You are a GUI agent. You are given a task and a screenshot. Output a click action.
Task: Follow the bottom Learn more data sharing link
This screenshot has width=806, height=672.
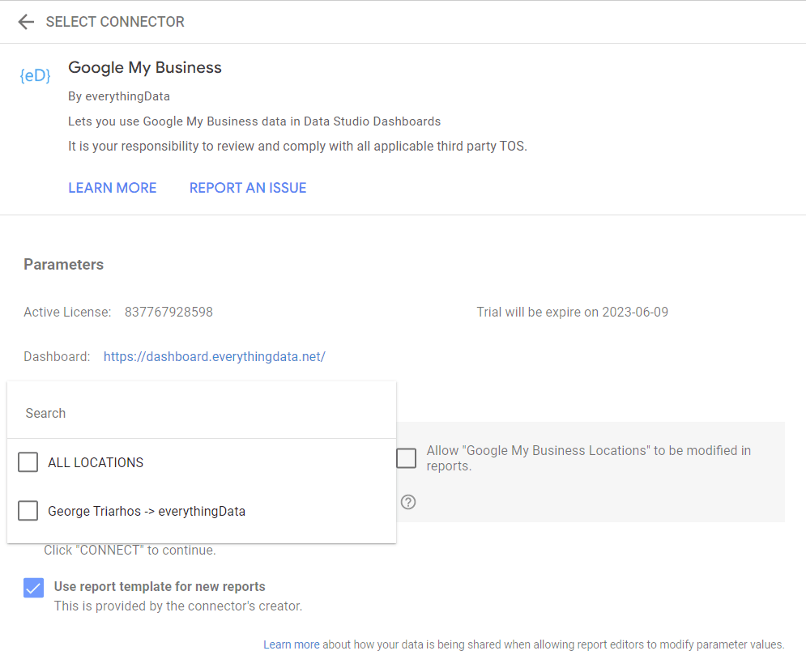tap(291, 644)
